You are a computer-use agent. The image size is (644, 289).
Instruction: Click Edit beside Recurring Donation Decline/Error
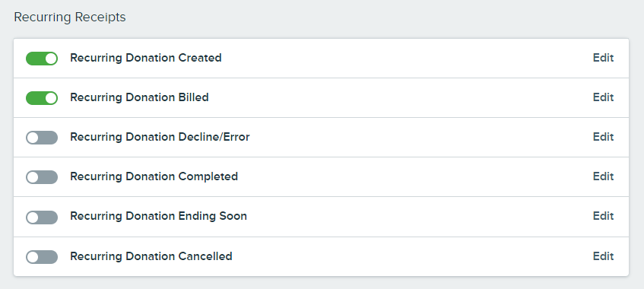tap(603, 137)
